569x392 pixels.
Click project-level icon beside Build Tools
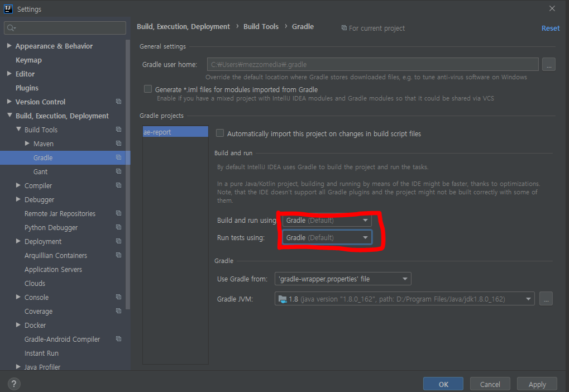pos(118,130)
